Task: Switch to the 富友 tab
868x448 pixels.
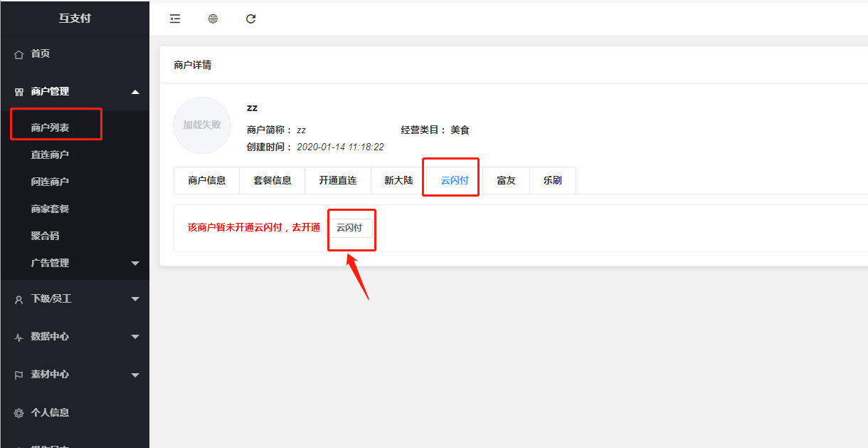Action: pyautogui.click(x=506, y=180)
